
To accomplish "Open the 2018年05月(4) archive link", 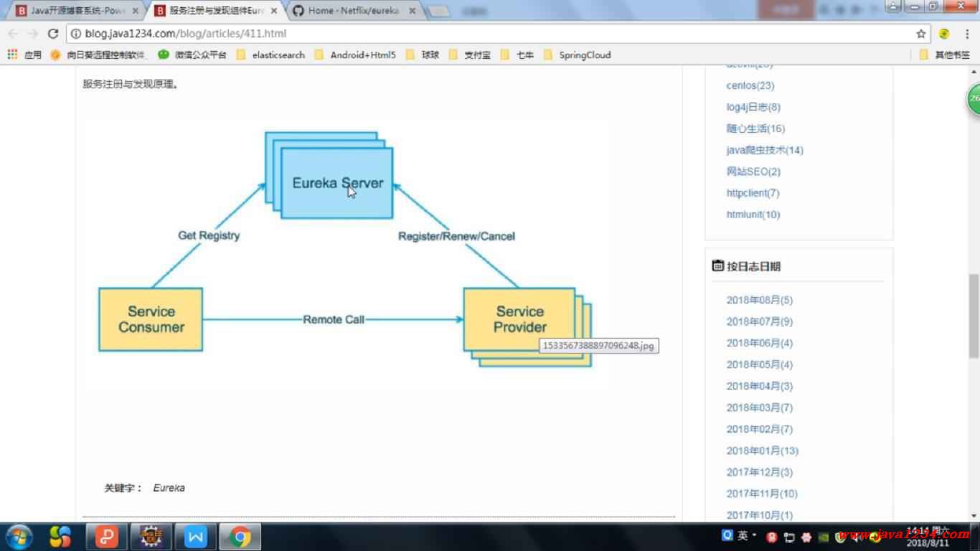I will pos(760,364).
